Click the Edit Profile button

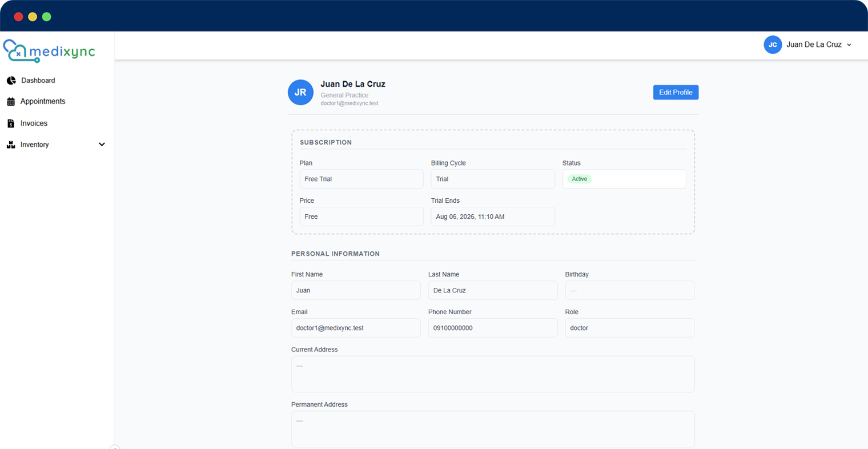pos(676,93)
